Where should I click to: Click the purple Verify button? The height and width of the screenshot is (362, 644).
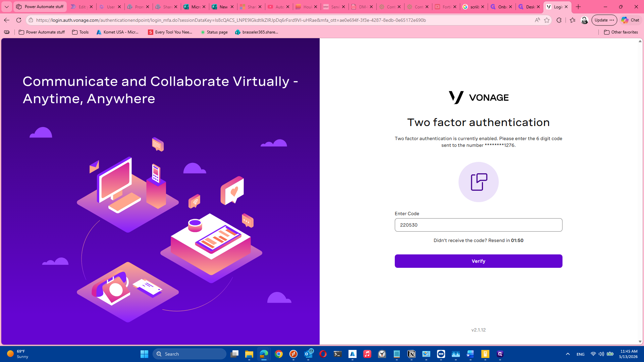478,261
